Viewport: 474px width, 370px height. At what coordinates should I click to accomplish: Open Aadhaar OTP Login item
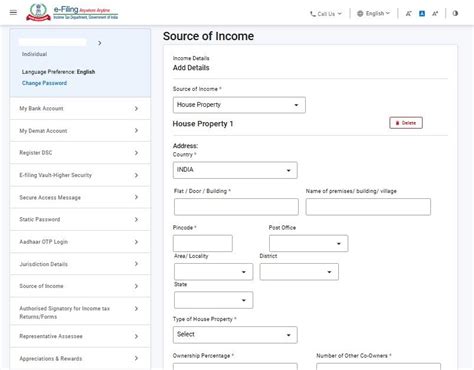pos(80,242)
